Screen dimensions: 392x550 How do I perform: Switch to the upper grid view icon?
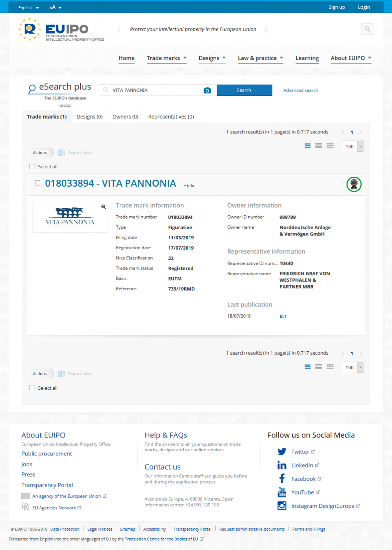(x=330, y=146)
